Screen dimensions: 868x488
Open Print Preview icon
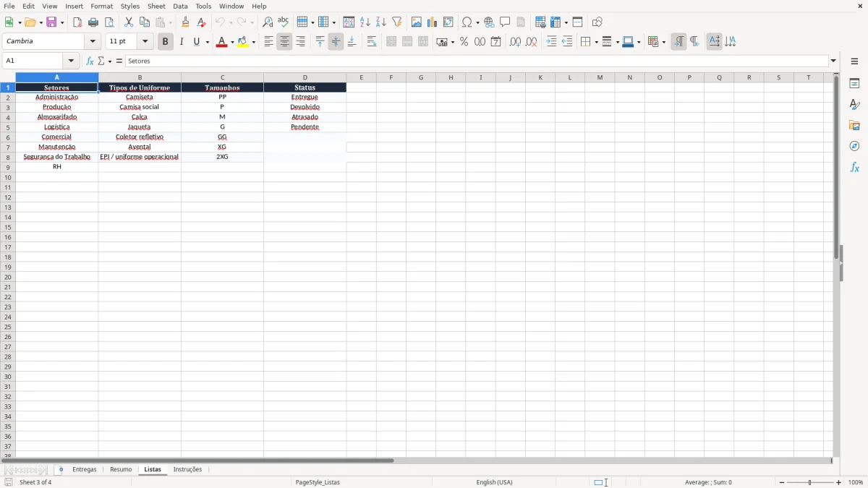point(109,22)
